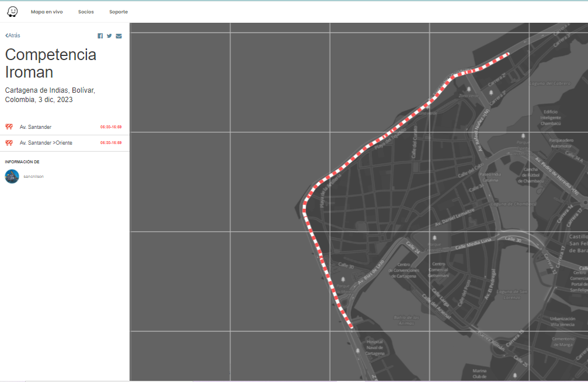This screenshot has width=588, height=382.
Task: Click the Cartagena de Indias location text
Action: (50, 95)
